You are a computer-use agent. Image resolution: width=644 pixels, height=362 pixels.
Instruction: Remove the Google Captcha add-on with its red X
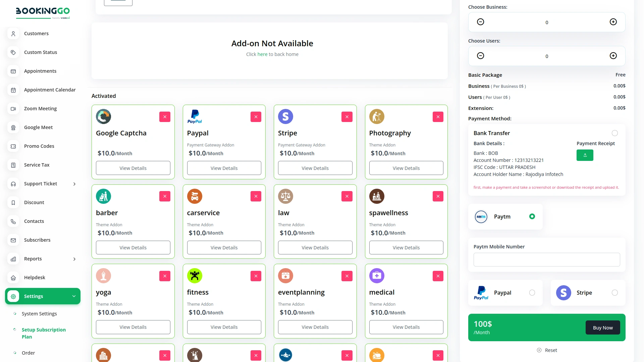click(x=165, y=117)
